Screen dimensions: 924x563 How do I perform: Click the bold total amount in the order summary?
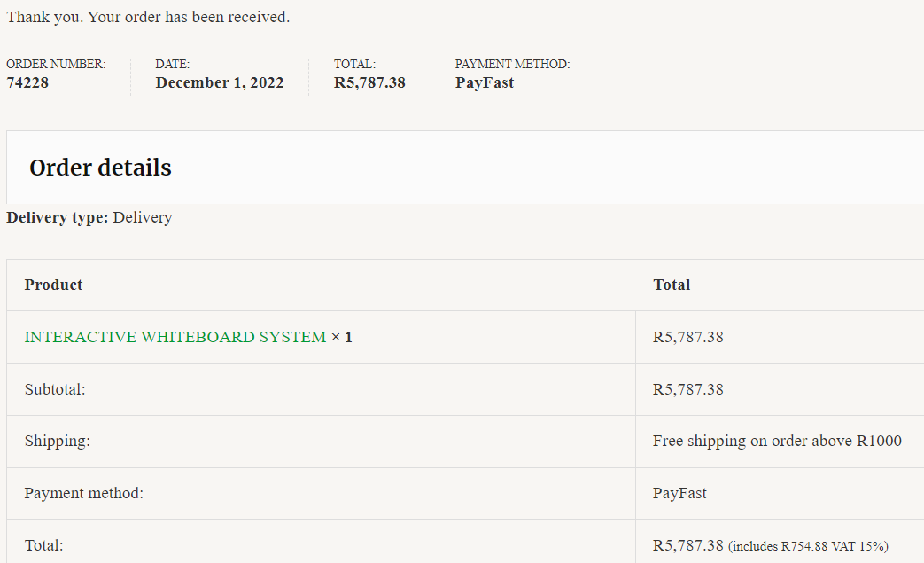pos(369,82)
